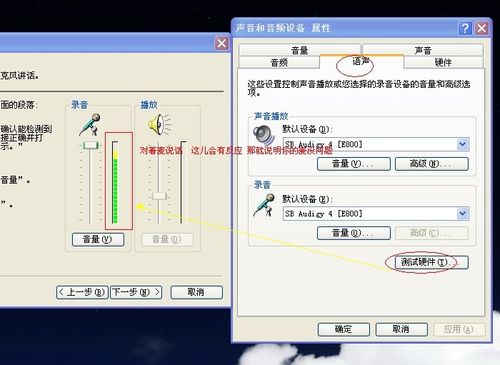Click the 默认设备(D): label

(x=307, y=129)
